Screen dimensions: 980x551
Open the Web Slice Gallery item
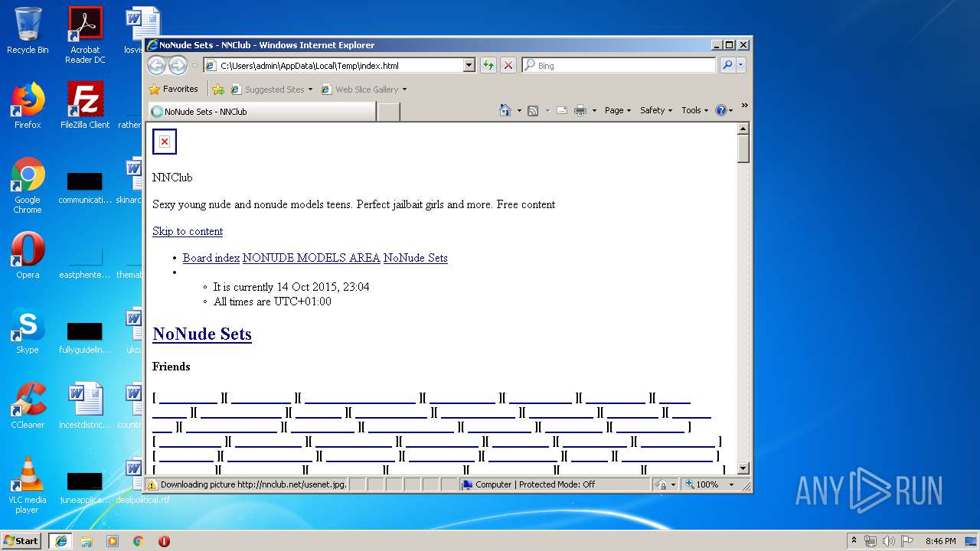[x=364, y=90]
